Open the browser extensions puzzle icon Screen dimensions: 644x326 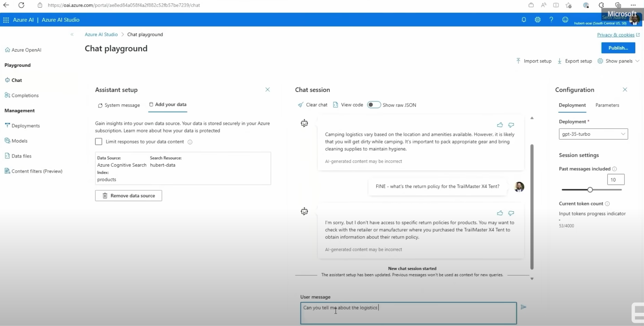[x=601, y=5]
